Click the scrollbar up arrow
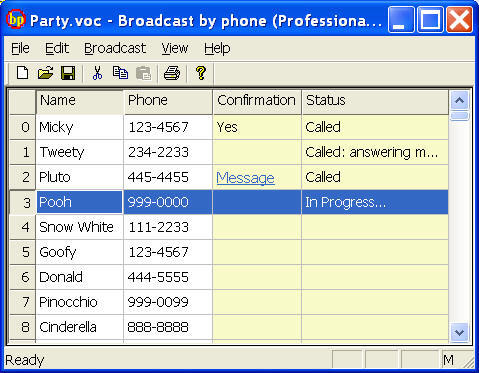 [x=460, y=100]
